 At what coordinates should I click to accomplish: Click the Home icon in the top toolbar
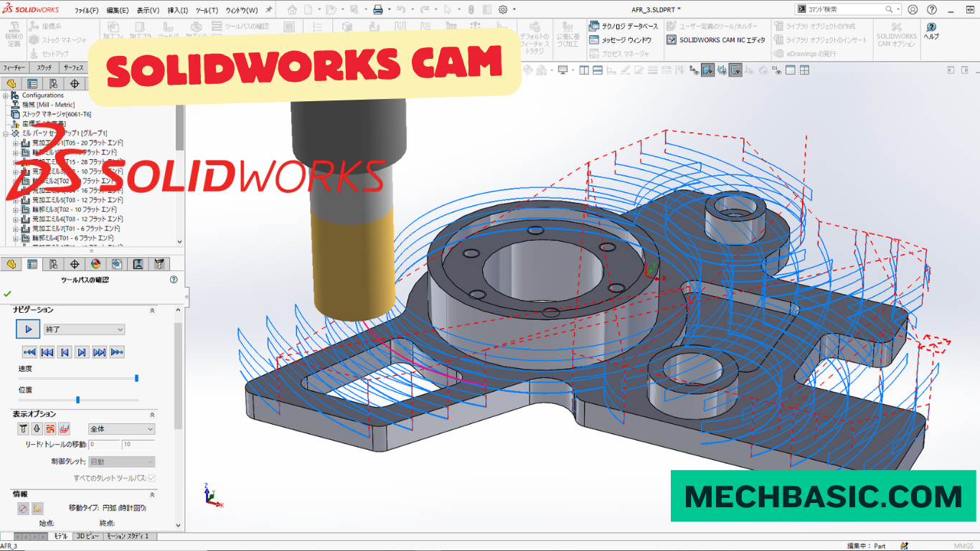[292, 9]
